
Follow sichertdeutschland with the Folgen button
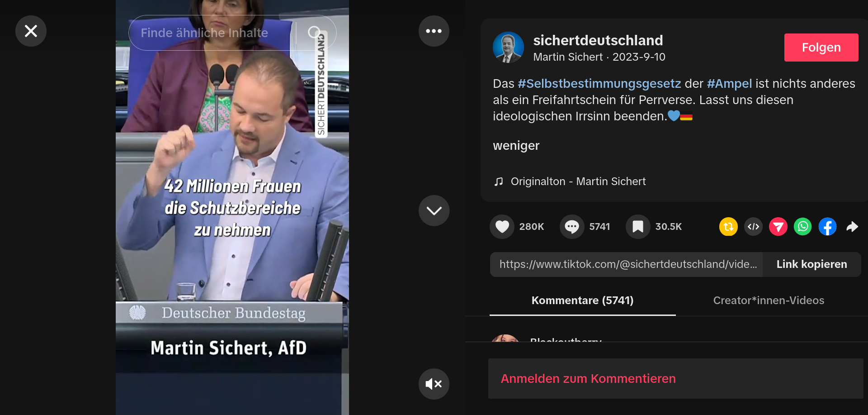(x=821, y=48)
